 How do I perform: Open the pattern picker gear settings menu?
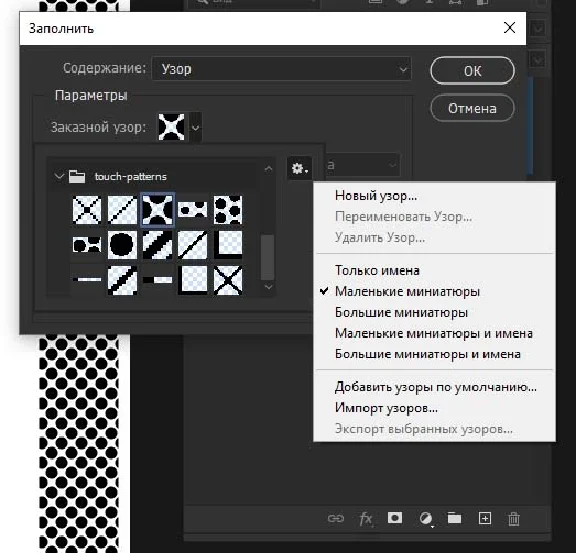click(x=300, y=169)
